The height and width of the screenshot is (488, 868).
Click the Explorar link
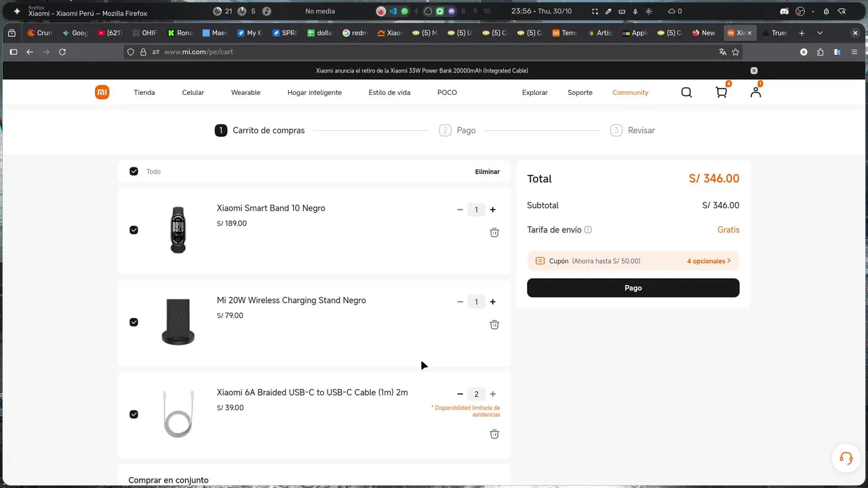click(x=535, y=92)
